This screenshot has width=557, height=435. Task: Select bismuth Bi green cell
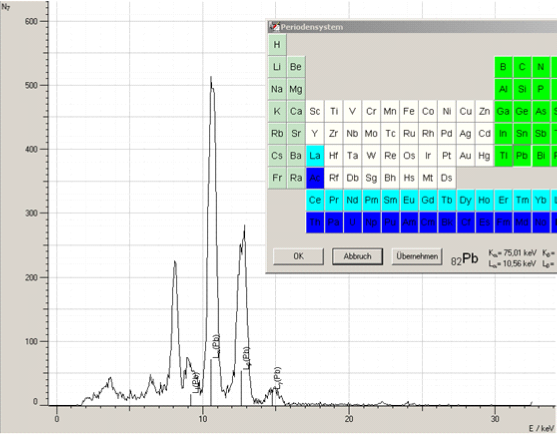point(541,156)
